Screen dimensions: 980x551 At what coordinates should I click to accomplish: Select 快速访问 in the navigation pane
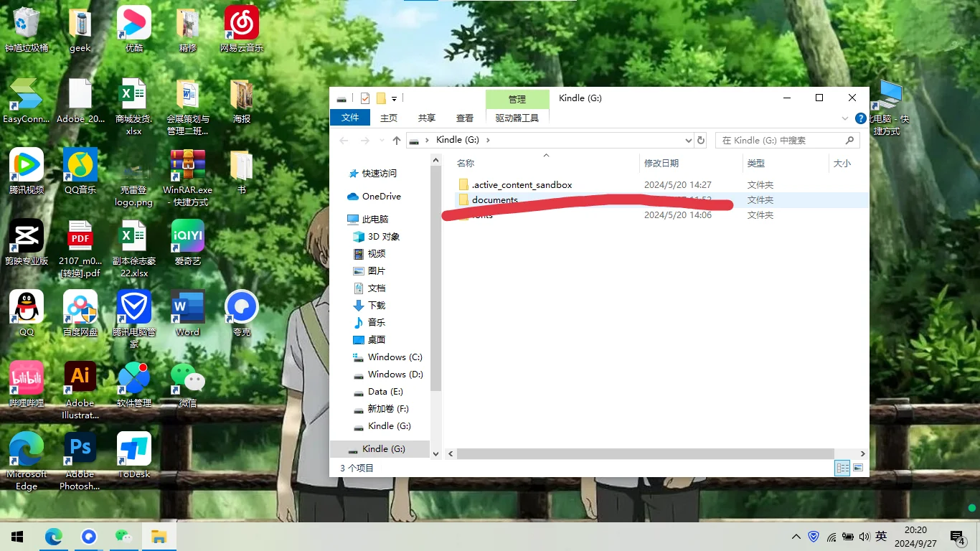coord(380,174)
